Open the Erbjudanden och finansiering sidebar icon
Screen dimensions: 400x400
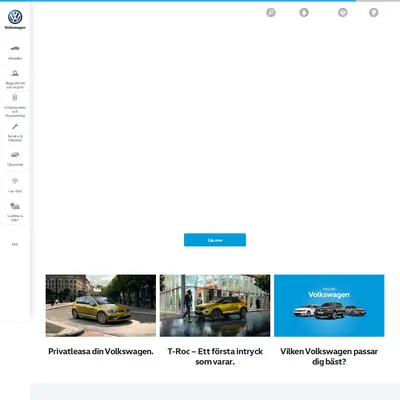[15, 97]
